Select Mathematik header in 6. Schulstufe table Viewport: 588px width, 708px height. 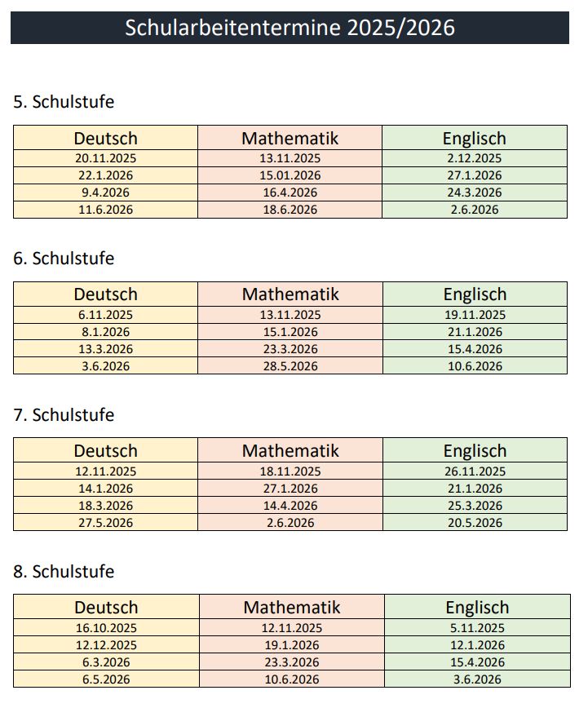[290, 294]
